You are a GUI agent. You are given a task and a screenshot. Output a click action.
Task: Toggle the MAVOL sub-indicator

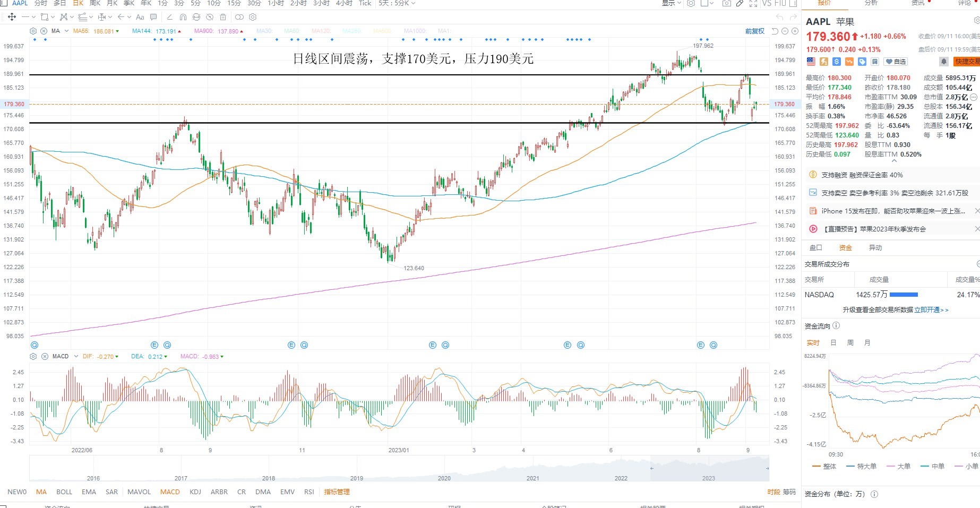click(139, 492)
